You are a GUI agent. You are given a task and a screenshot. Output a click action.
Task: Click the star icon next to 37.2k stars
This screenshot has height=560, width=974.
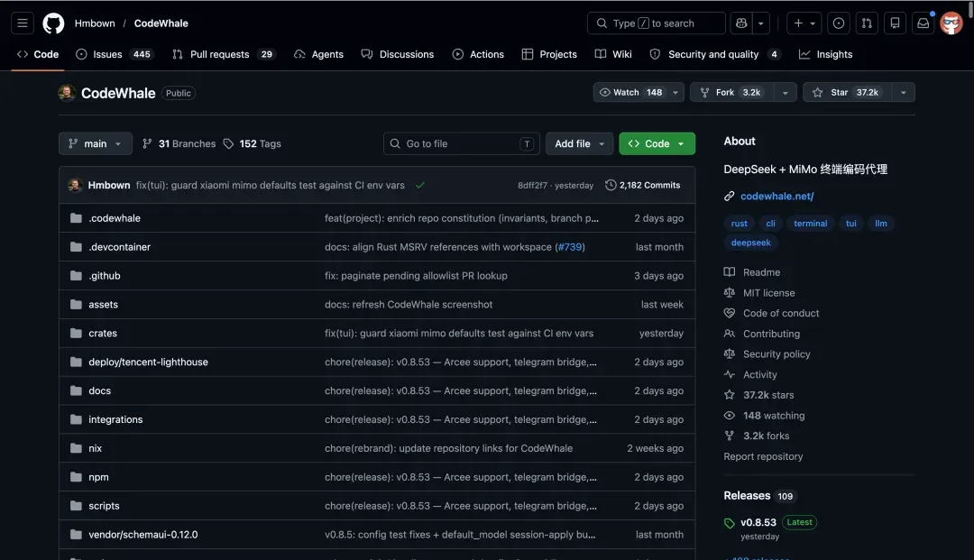[x=730, y=395]
